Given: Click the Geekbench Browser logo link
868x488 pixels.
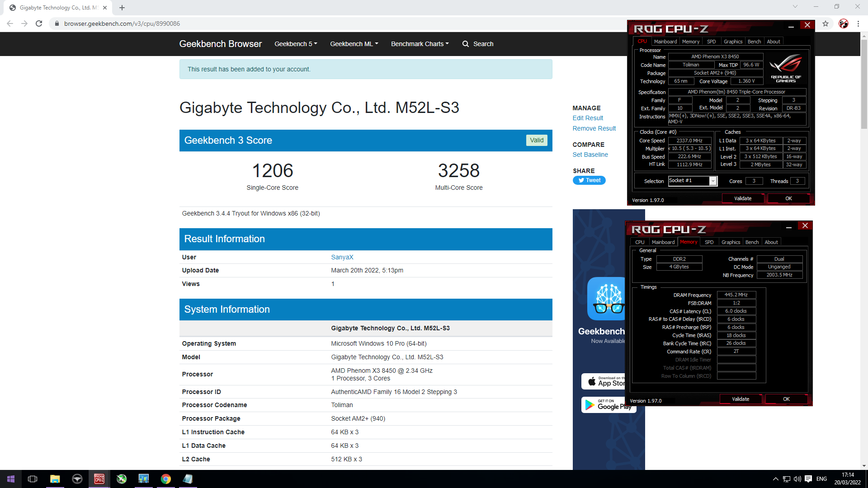Looking at the screenshot, I should click(x=221, y=44).
